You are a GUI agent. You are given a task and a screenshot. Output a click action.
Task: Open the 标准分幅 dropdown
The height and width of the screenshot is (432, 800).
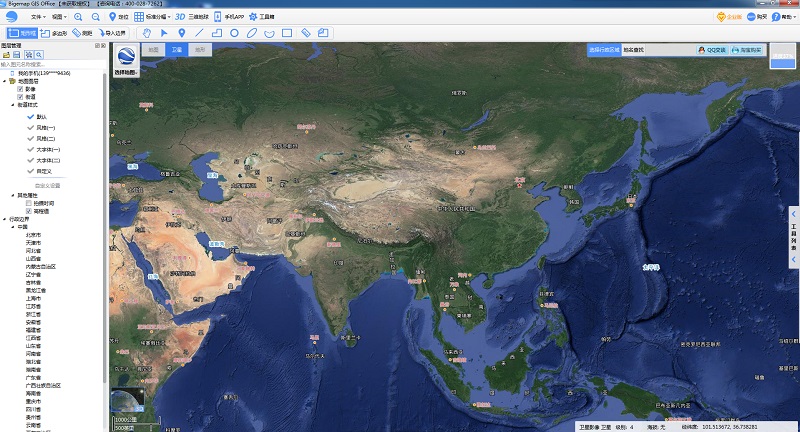152,17
